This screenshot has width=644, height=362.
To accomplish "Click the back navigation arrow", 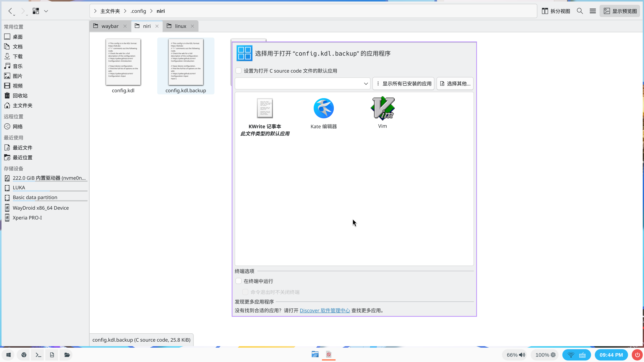I will (x=10, y=11).
